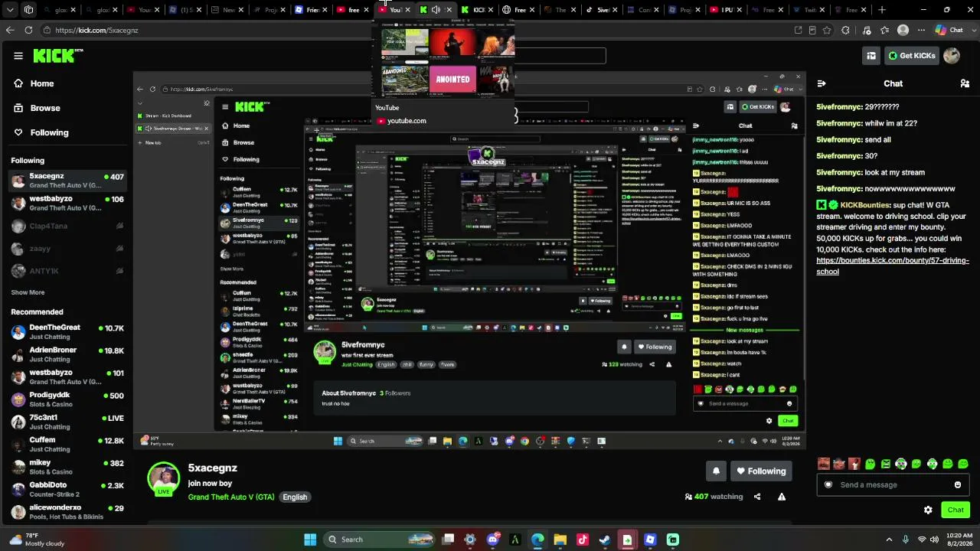
Task: Open recommended channel alicewonderxo
Action: pos(67,512)
